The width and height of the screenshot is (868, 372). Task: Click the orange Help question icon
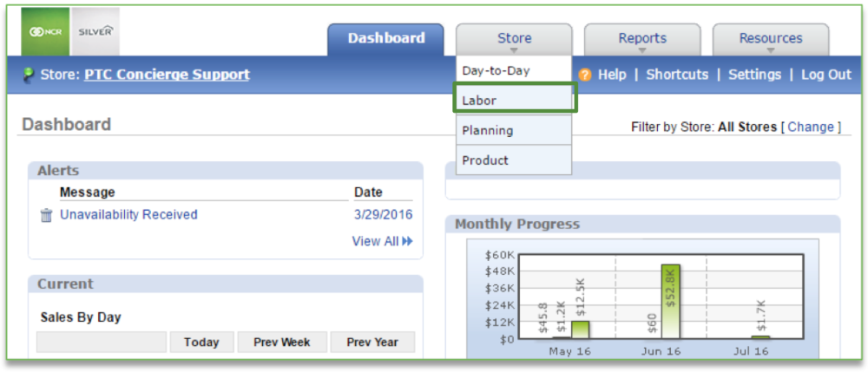tap(585, 75)
